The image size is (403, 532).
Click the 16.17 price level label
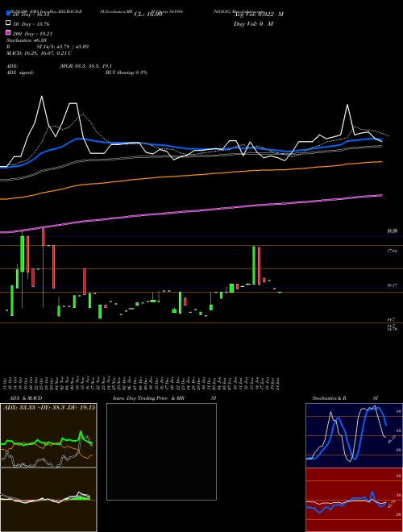393,285
